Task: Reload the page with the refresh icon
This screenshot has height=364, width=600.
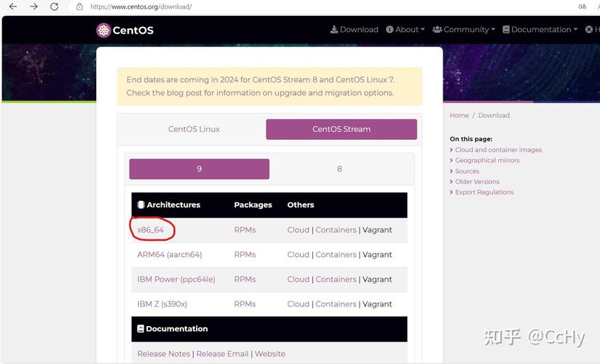Action: tap(55, 7)
